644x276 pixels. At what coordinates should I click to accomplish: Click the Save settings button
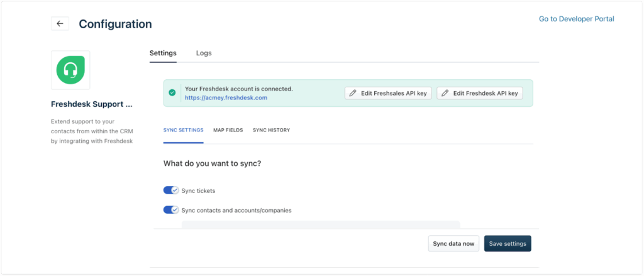tap(508, 243)
